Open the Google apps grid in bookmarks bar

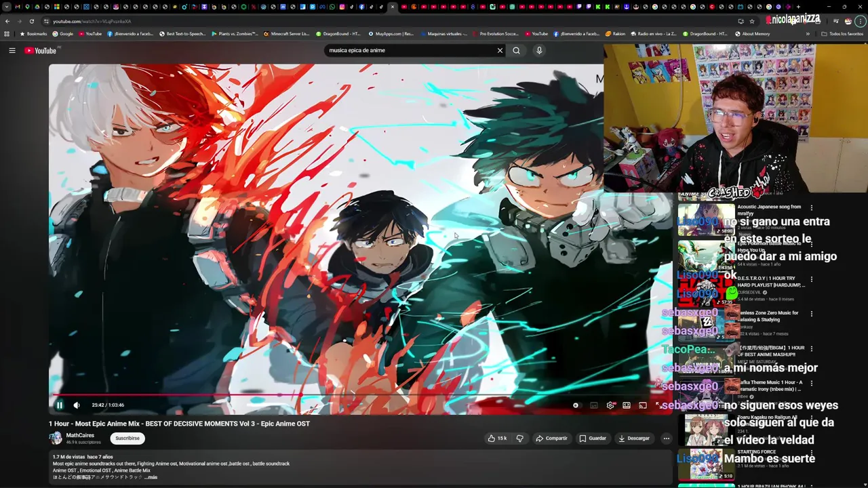(7, 34)
